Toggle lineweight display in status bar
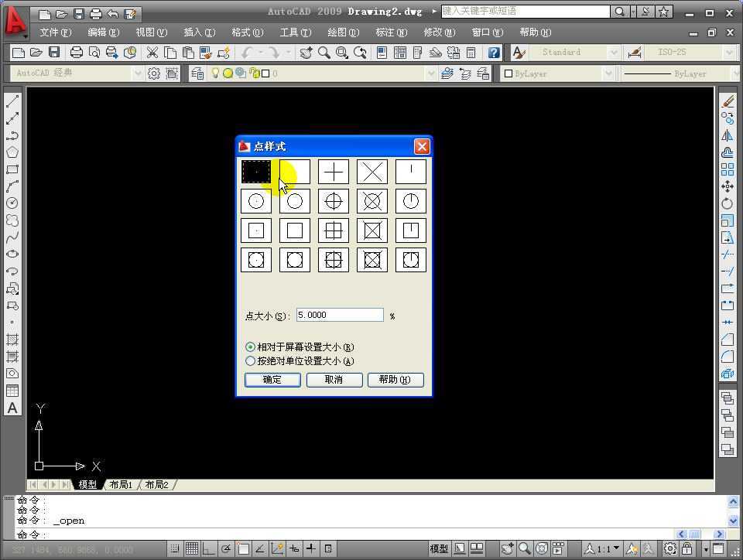Image resolution: width=743 pixels, height=560 pixels. 311,548
